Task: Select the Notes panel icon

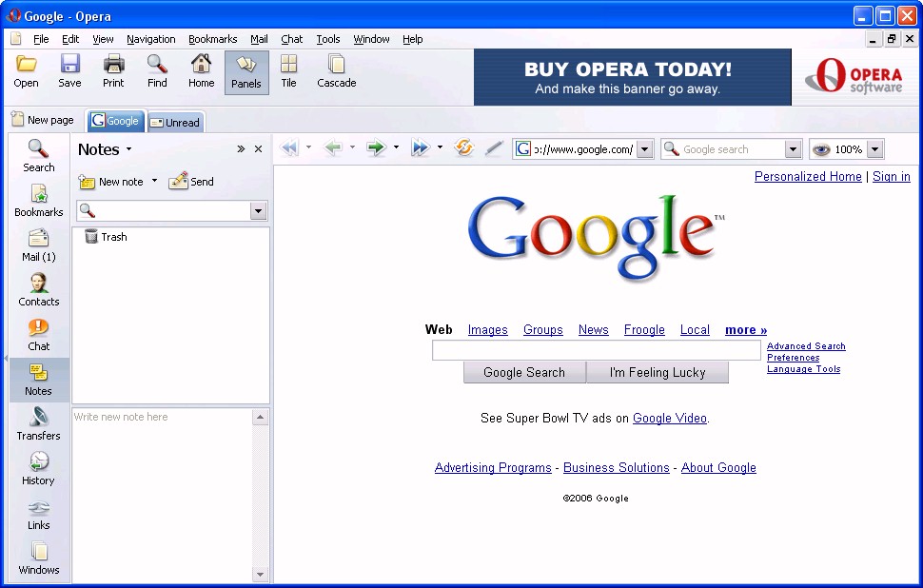Action: pos(39,379)
